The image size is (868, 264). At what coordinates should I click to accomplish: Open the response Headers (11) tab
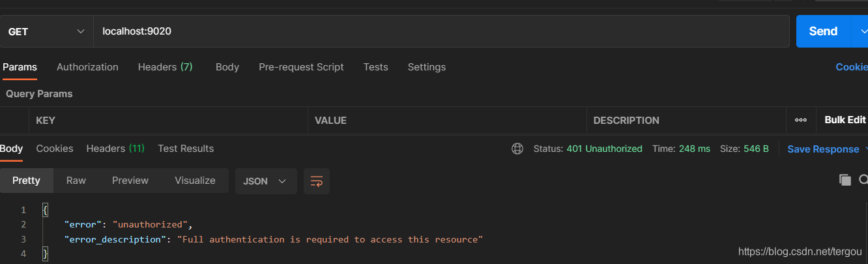(115, 149)
